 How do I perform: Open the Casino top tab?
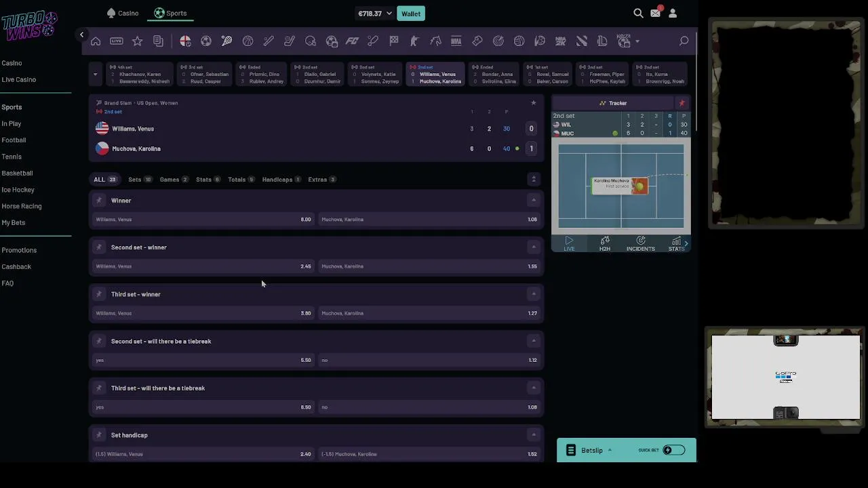[123, 13]
